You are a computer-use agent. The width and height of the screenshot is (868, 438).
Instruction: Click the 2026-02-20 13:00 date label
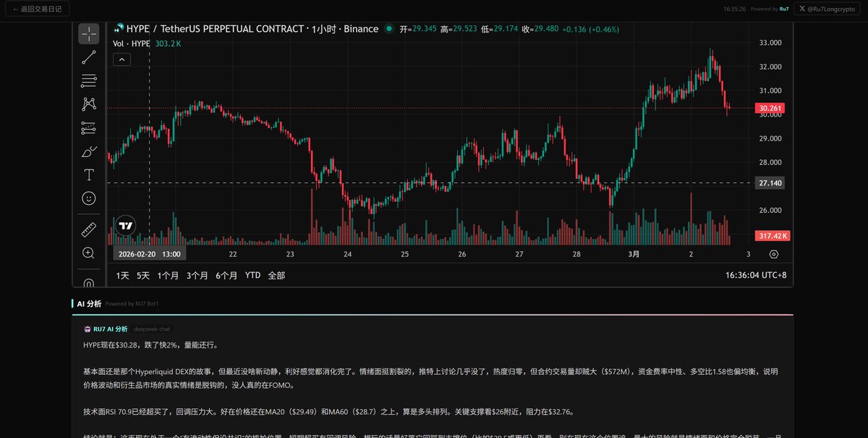[150, 254]
